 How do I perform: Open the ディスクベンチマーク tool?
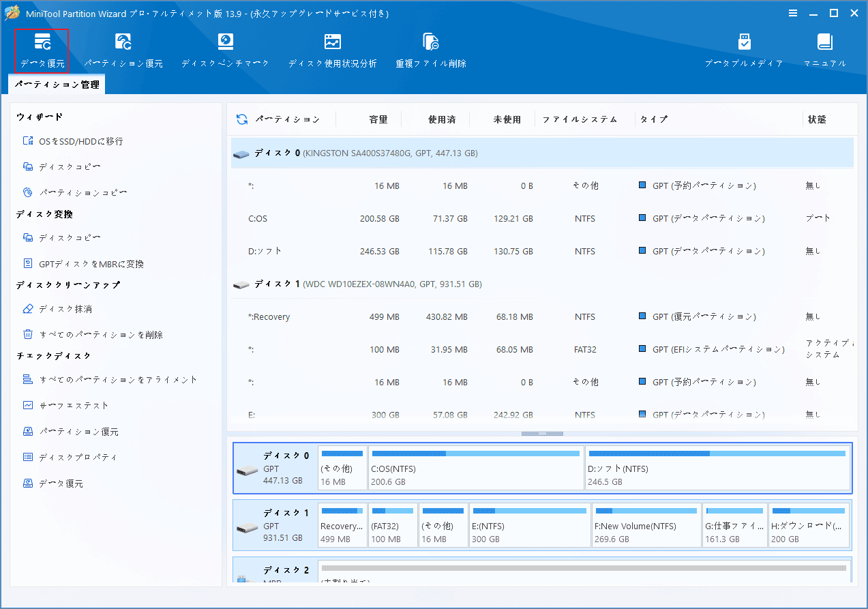pyautogui.click(x=225, y=50)
